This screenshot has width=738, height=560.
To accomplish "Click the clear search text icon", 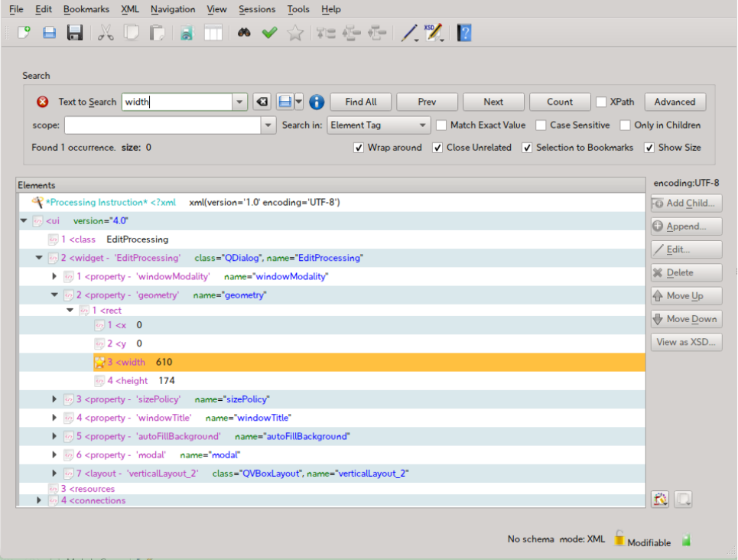I will click(262, 103).
